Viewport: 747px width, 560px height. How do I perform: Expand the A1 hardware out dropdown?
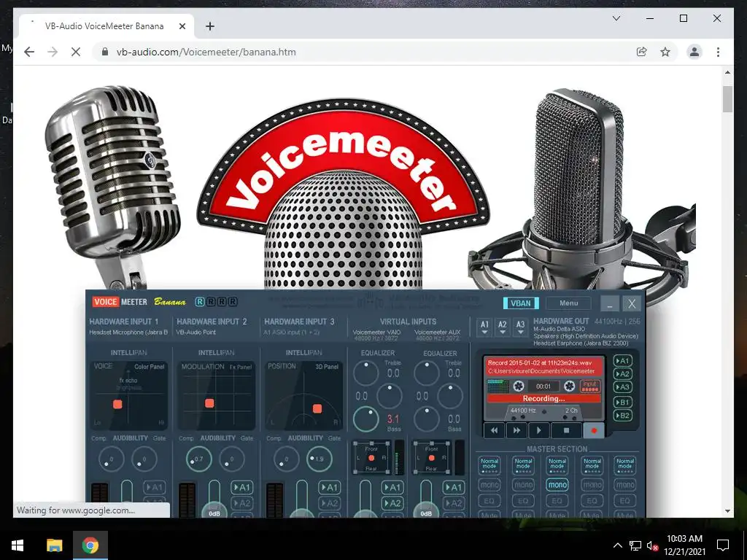tap(484, 327)
